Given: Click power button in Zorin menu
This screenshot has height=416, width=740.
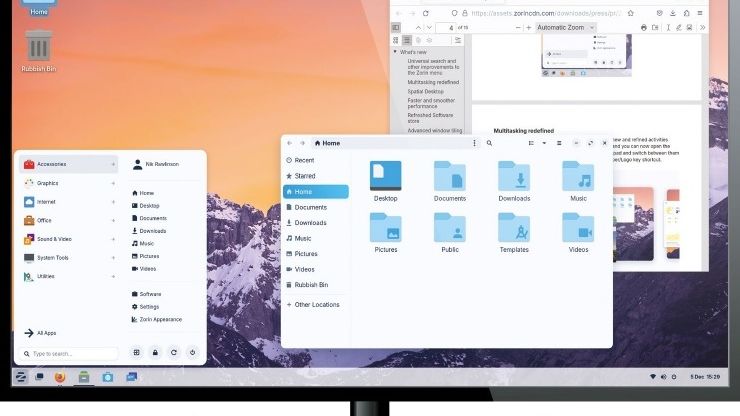Looking at the screenshot, I should tap(192, 352).
